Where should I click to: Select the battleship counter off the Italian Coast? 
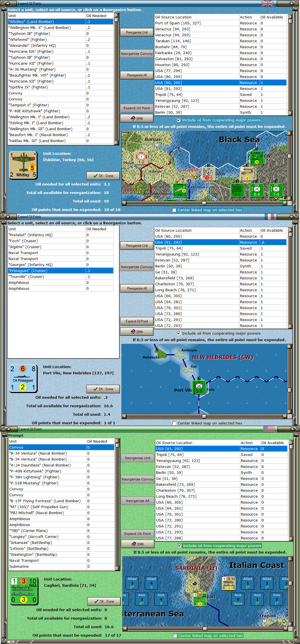tap(229, 583)
